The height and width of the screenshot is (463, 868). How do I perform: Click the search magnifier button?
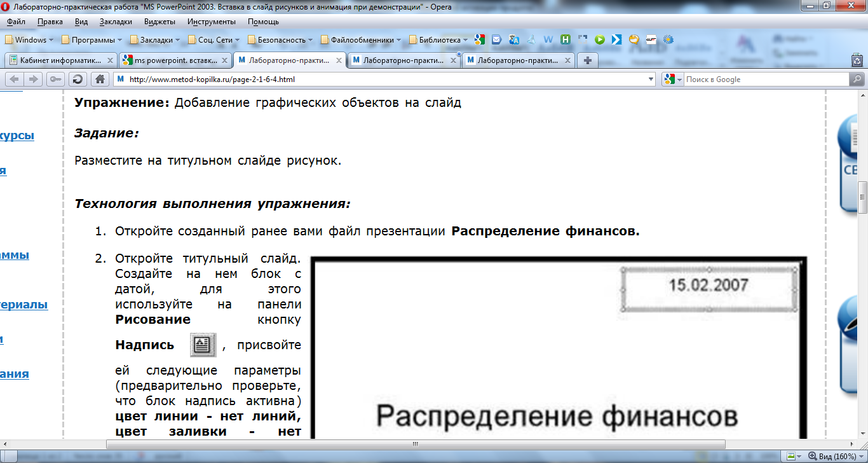(x=857, y=79)
